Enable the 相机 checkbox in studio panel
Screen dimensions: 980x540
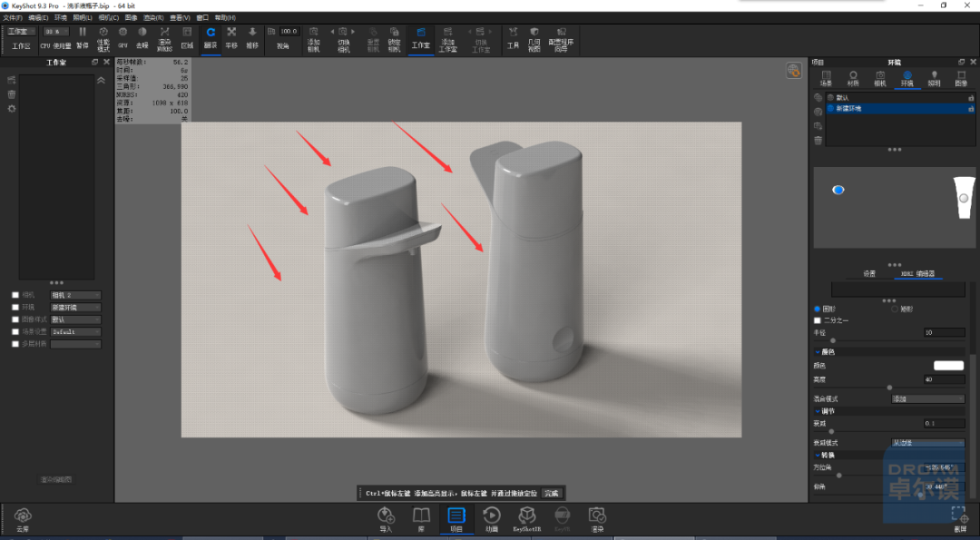pyautogui.click(x=15, y=295)
